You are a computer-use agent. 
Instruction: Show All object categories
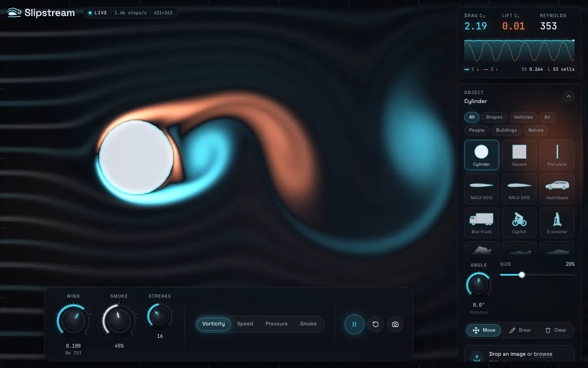(472, 117)
